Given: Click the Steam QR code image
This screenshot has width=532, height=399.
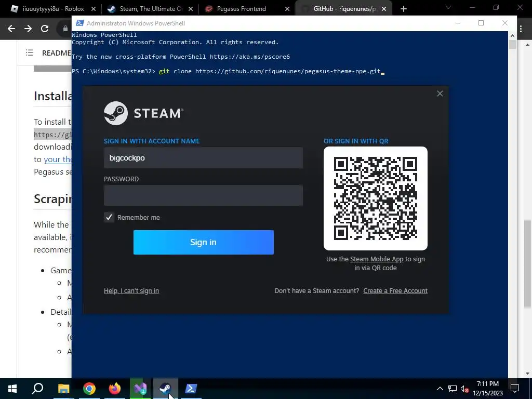Looking at the screenshot, I should (x=376, y=198).
